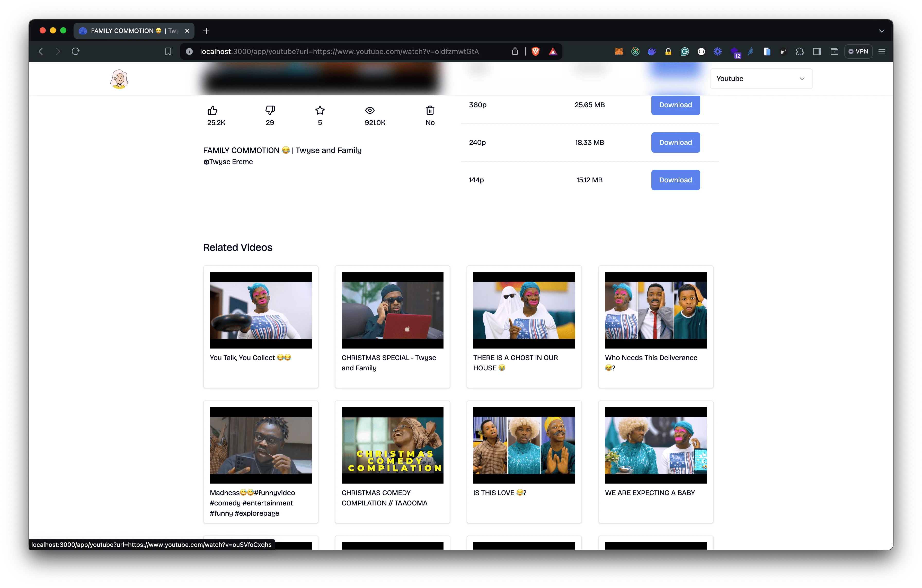Go back with browser back arrow
The height and width of the screenshot is (588, 922).
pos(41,51)
